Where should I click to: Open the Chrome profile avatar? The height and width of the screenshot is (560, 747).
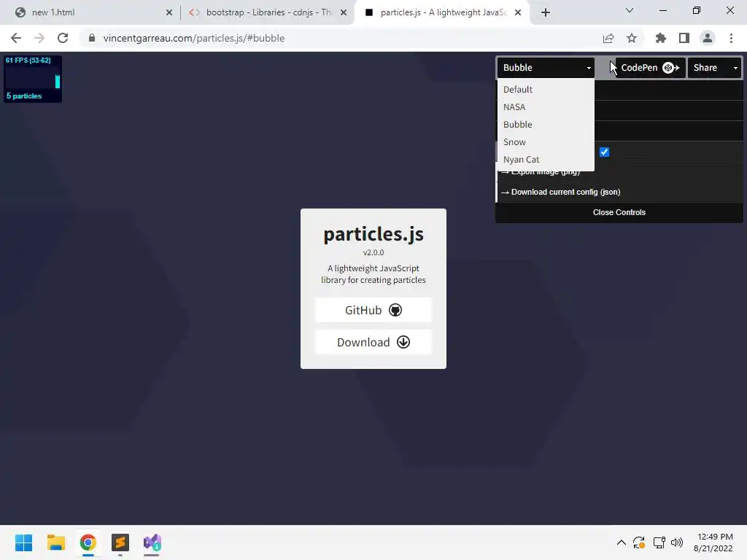[708, 38]
